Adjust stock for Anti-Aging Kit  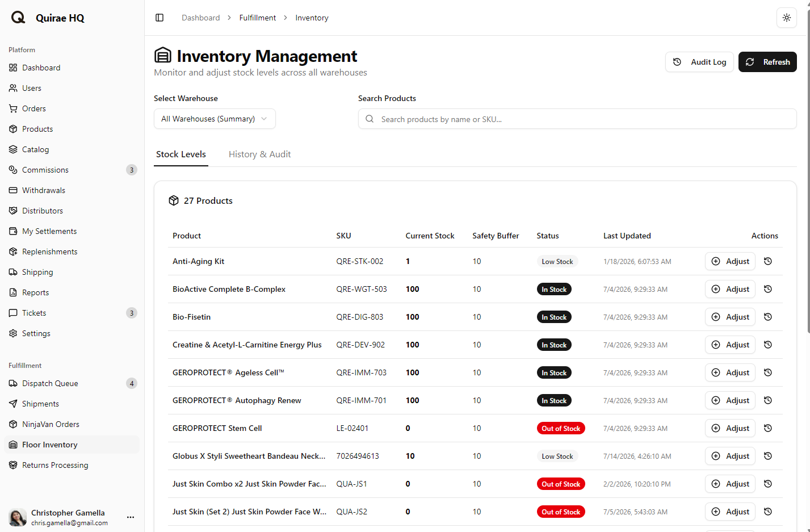coord(730,261)
